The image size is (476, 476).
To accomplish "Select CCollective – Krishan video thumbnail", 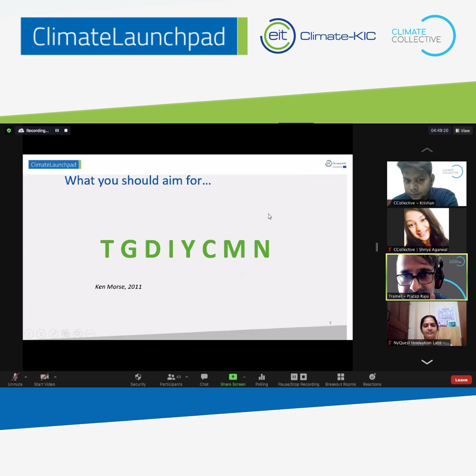I will [x=427, y=184].
